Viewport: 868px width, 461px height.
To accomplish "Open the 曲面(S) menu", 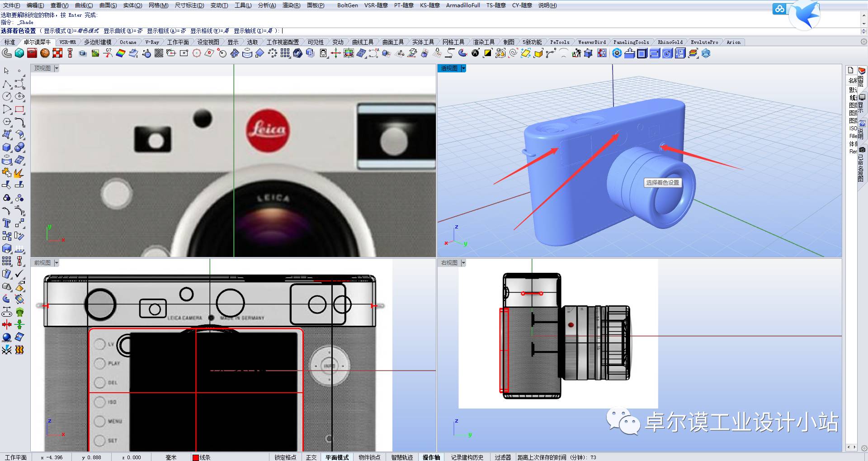I will [x=108, y=5].
